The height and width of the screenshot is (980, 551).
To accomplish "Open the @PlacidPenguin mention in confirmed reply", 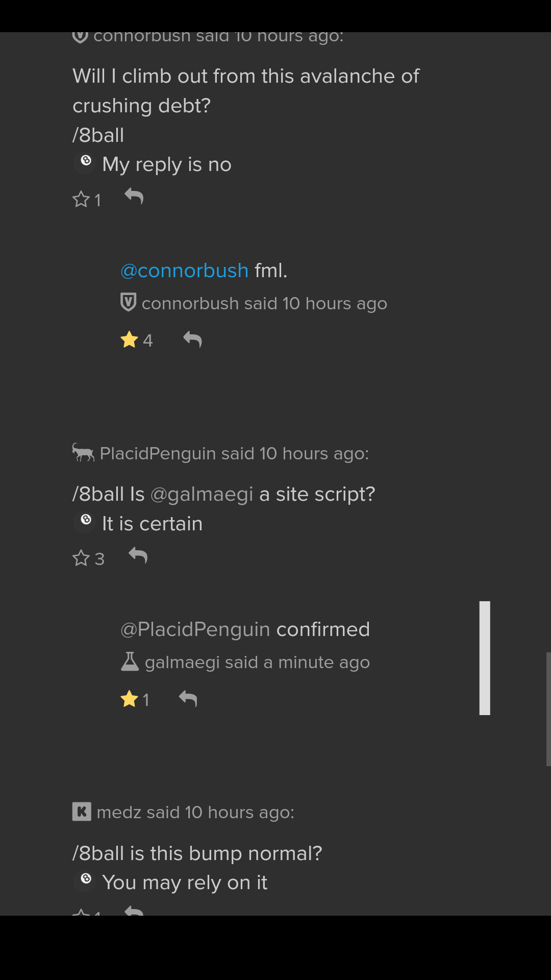I will 195,629.
